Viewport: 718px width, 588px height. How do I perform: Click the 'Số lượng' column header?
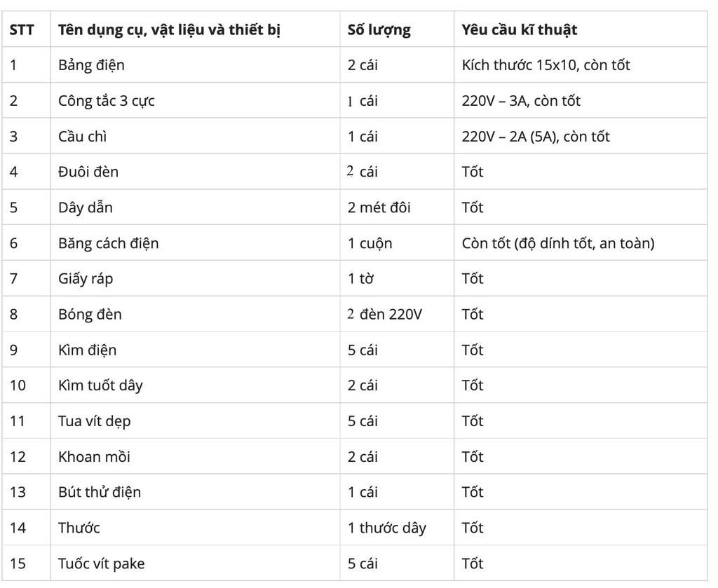tap(379, 30)
